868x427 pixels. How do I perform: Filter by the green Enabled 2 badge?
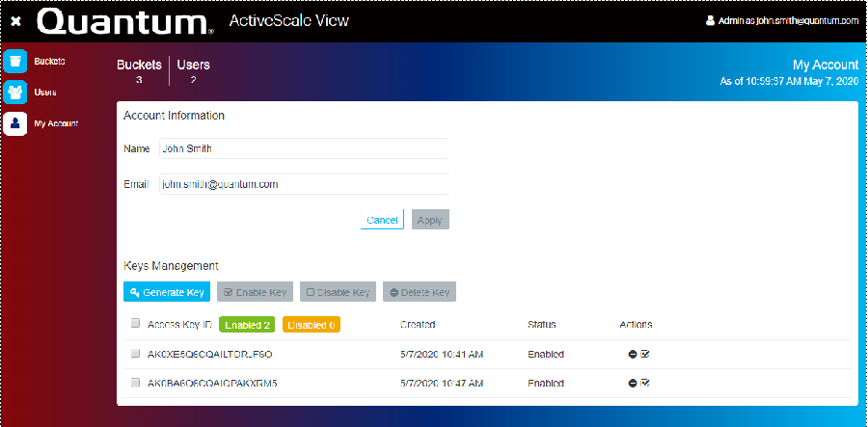[x=248, y=325]
